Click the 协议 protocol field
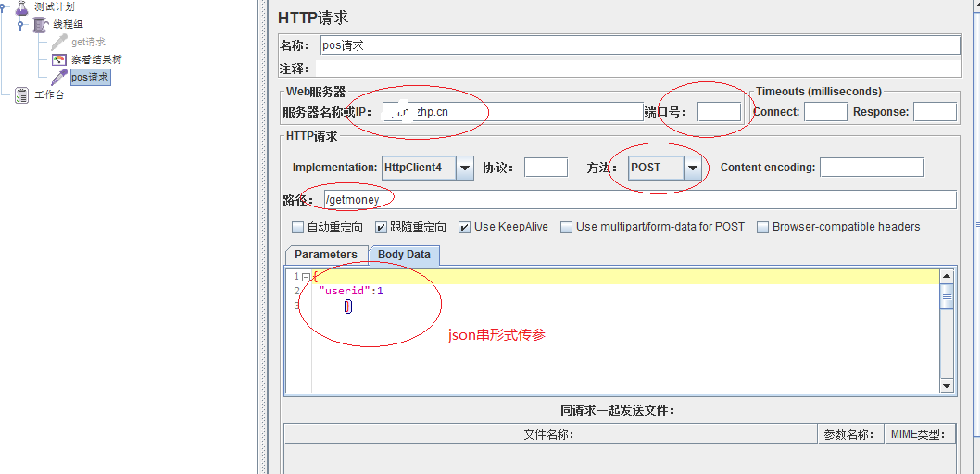Screen dimensions: 980x474 (547, 168)
